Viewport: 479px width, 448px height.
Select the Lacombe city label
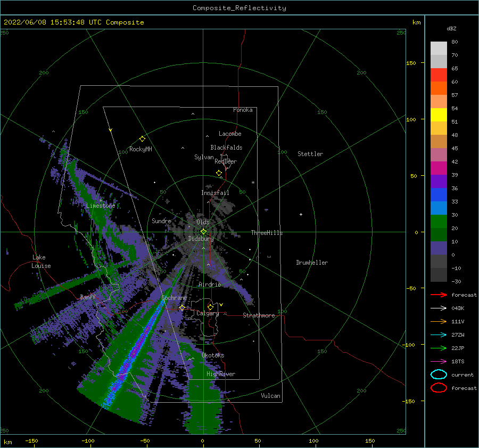pos(230,134)
